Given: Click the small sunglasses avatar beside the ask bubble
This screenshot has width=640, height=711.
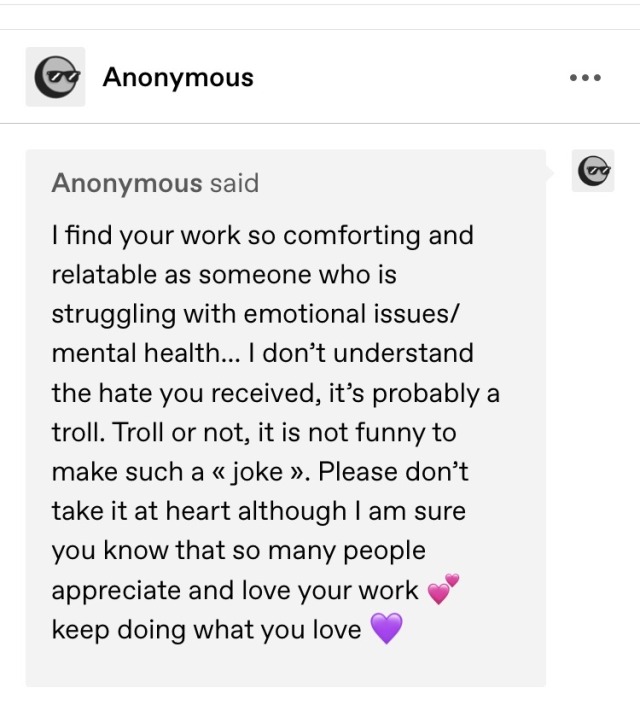Looking at the screenshot, I should 593,170.
